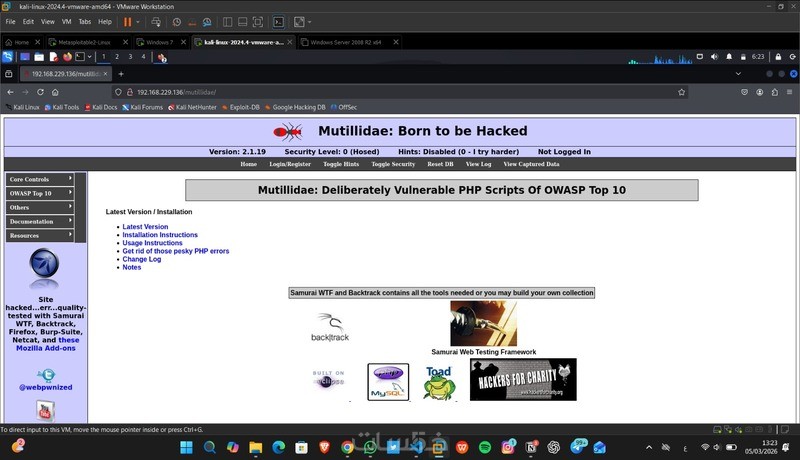Expand the OWASP Top 10 sidebar menu
The height and width of the screenshot is (460, 800).
(x=40, y=193)
